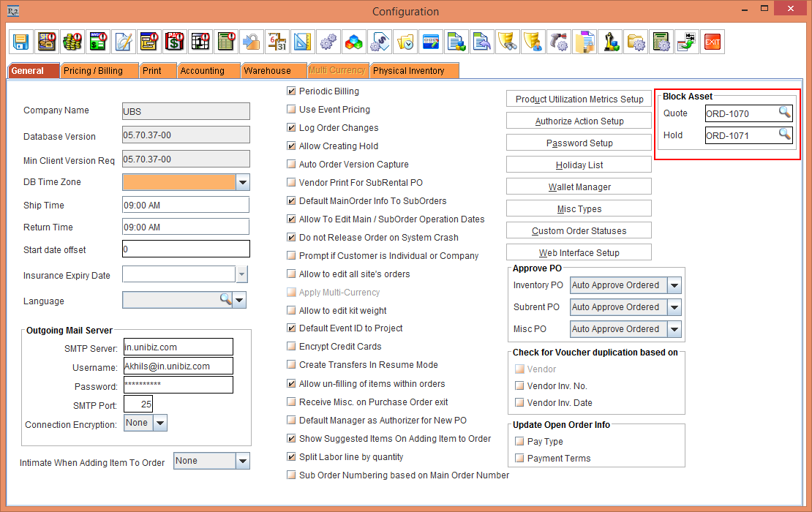812x512 pixels.
Task: Switch to the Pricing / Billing tab
Action: (x=93, y=71)
